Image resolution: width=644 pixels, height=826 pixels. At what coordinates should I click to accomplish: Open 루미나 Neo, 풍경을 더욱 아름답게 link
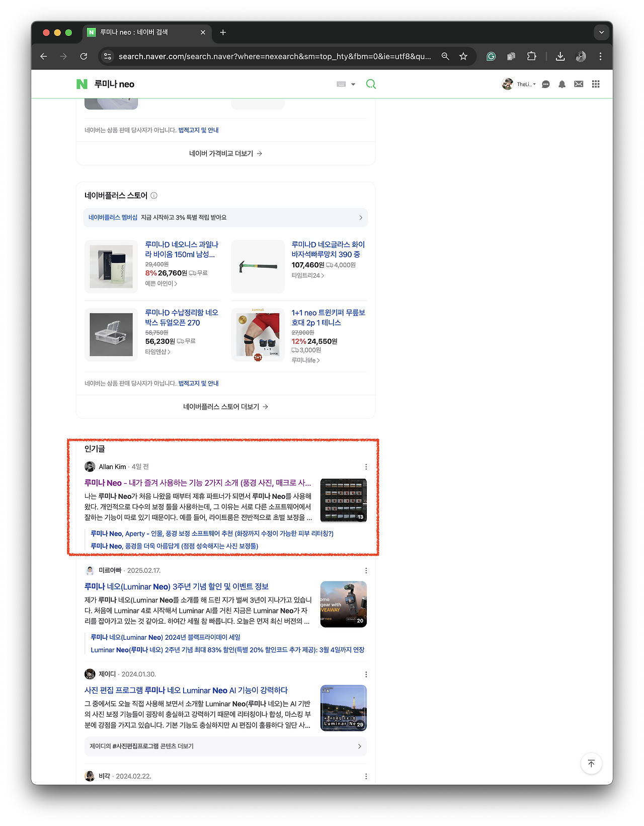174,546
